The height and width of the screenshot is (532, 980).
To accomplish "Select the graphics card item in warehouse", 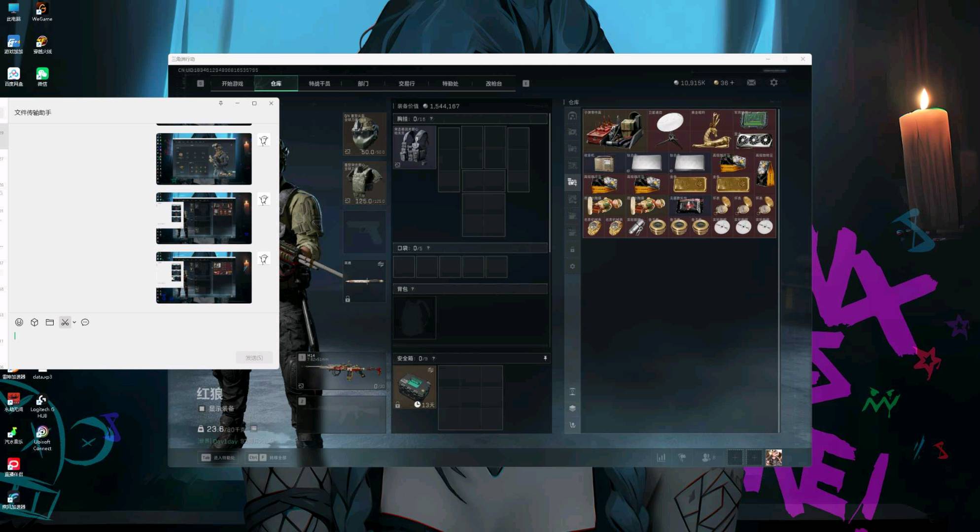I will coord(754,141).
